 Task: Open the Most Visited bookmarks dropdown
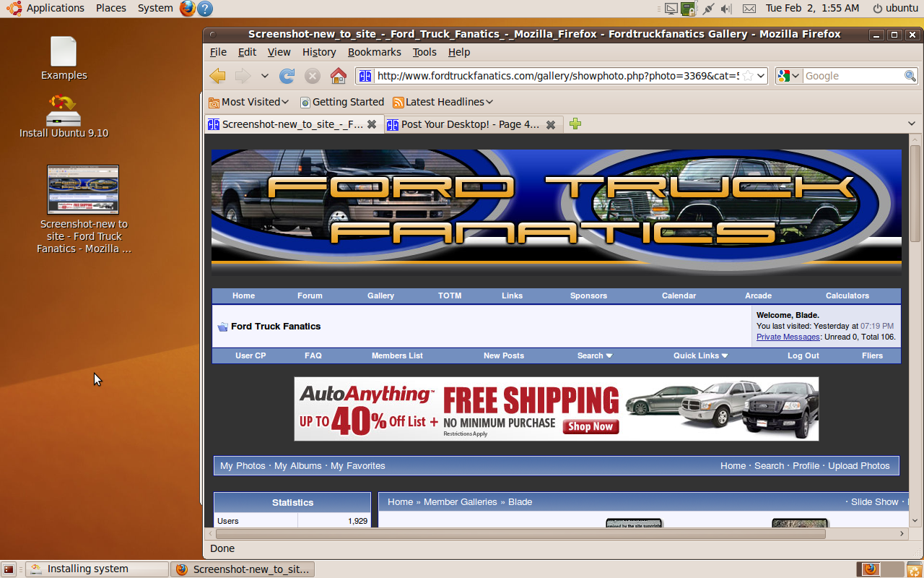coord(249,102)
